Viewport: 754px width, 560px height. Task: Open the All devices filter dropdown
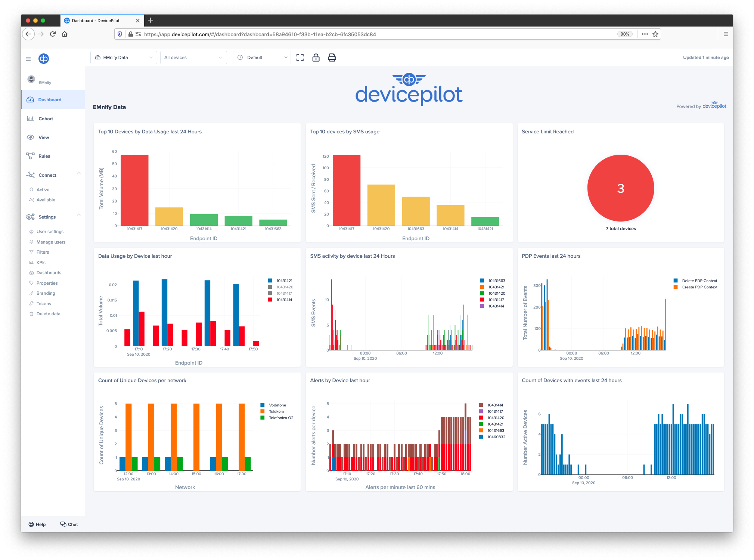[x=193, y=58]
